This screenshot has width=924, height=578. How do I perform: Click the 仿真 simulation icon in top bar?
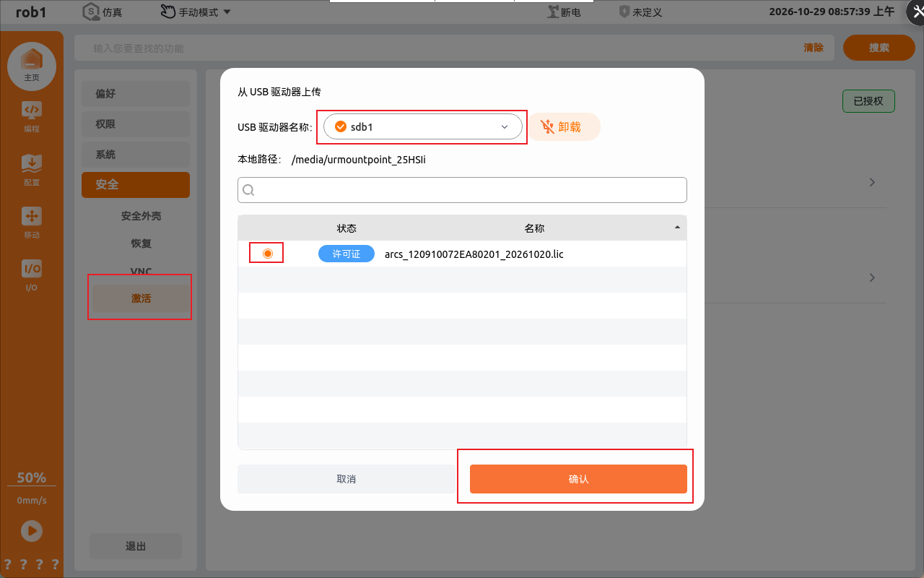91,12
